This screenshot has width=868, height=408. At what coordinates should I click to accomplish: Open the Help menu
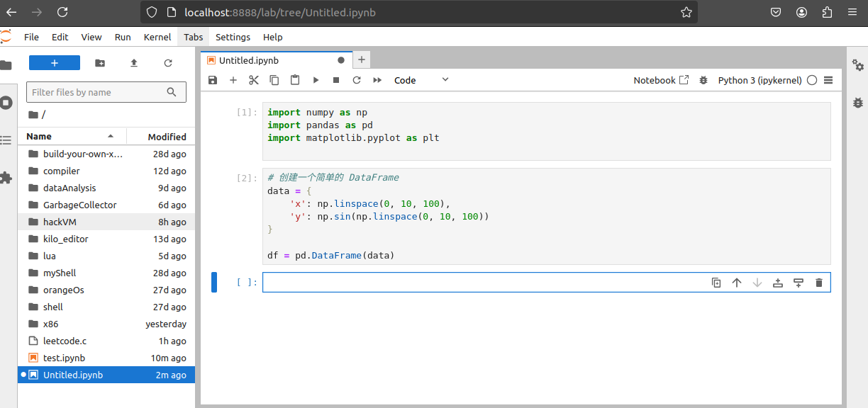click(273, 37)
